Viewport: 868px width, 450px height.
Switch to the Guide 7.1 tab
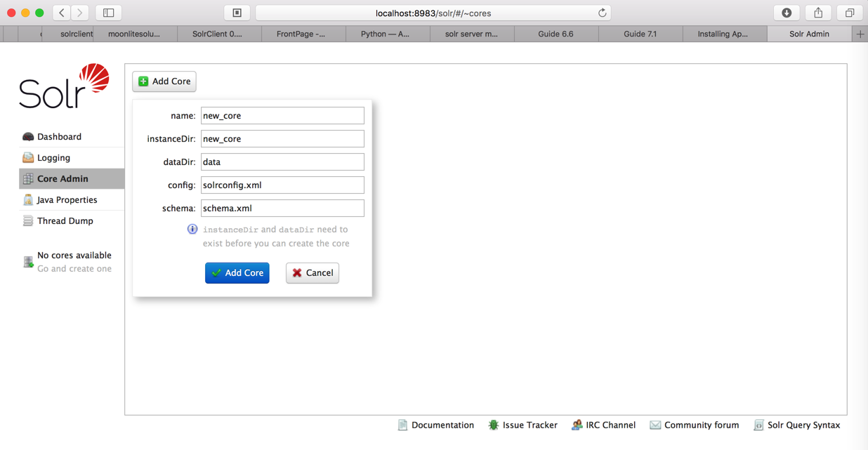640,34
